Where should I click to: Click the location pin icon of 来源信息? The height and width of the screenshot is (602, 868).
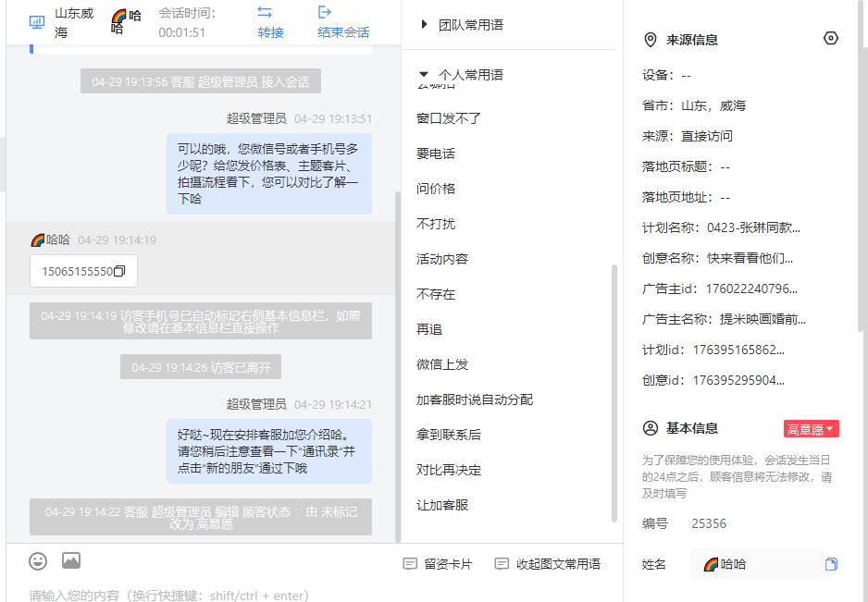click(x=651, y=40)
